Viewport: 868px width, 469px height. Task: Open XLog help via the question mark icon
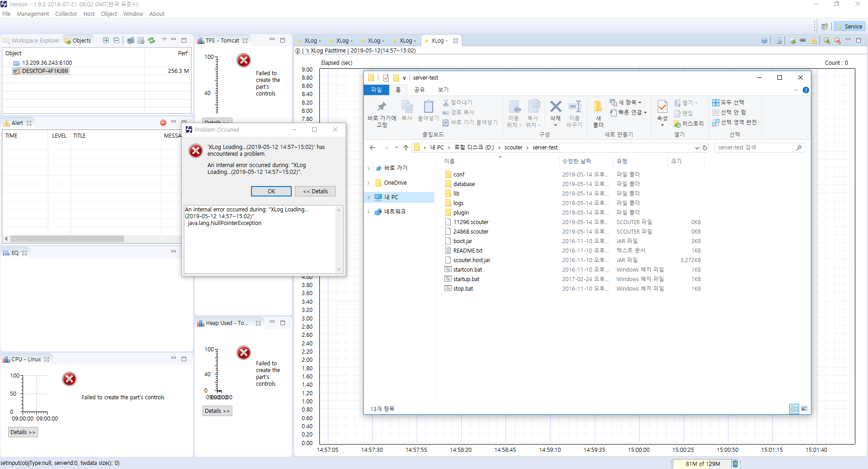pyautogui.click(x=764, y=40)
